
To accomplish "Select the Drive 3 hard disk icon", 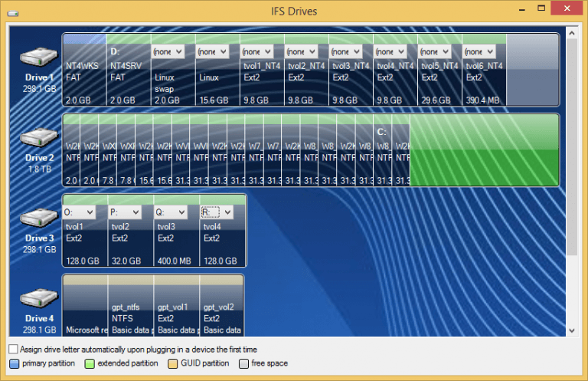I will pyautogui.click(x=37, y=218).
